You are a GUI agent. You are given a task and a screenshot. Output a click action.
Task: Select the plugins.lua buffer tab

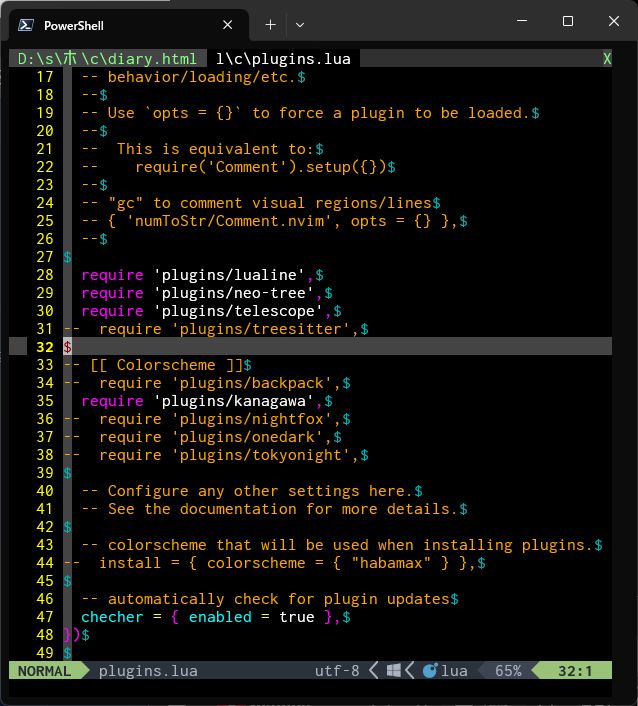tap(283, 59)
